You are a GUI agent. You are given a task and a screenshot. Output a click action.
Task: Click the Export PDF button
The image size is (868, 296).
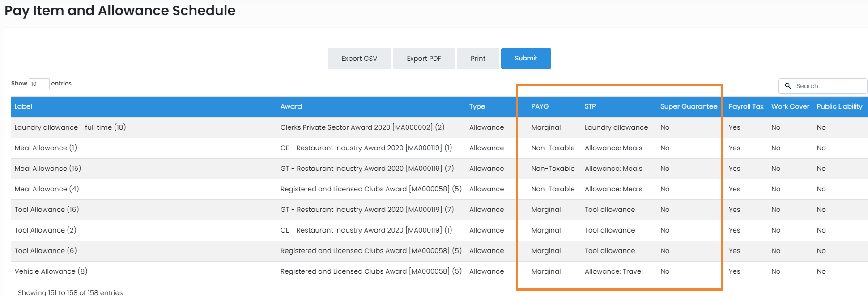pyautogui.click(x=424, y=59)
